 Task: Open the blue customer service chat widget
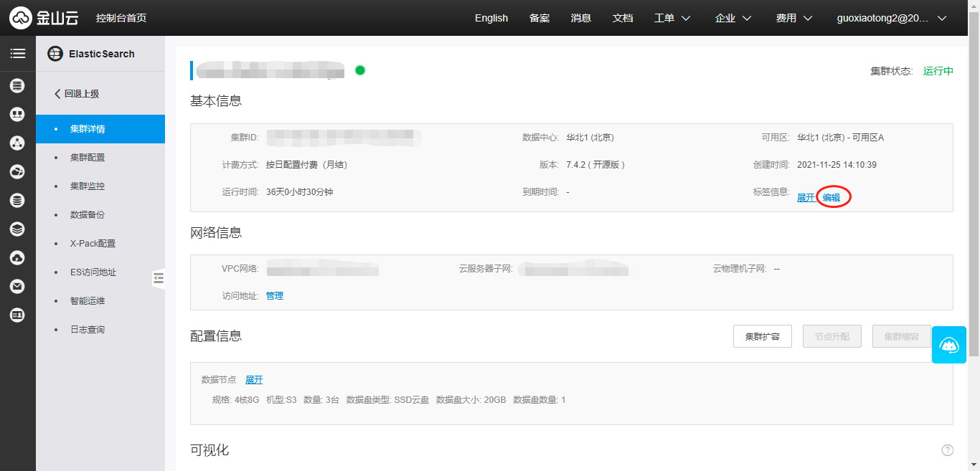coord(948,346)
